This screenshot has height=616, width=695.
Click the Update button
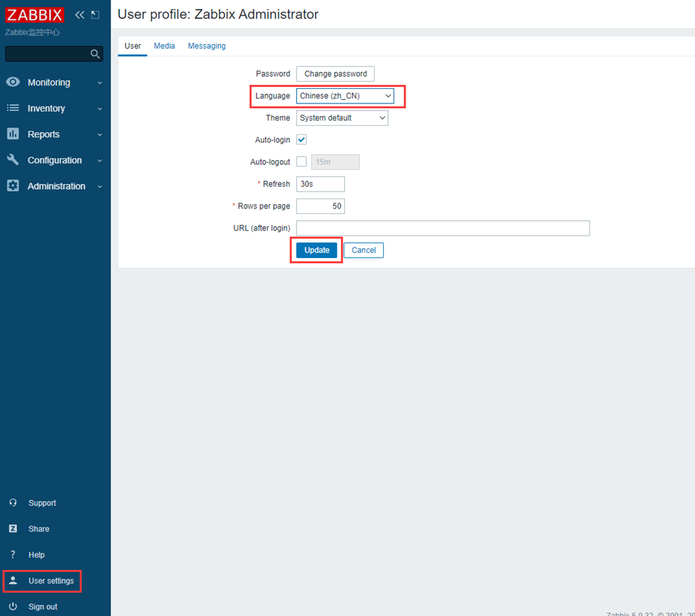tap(317, 250)
